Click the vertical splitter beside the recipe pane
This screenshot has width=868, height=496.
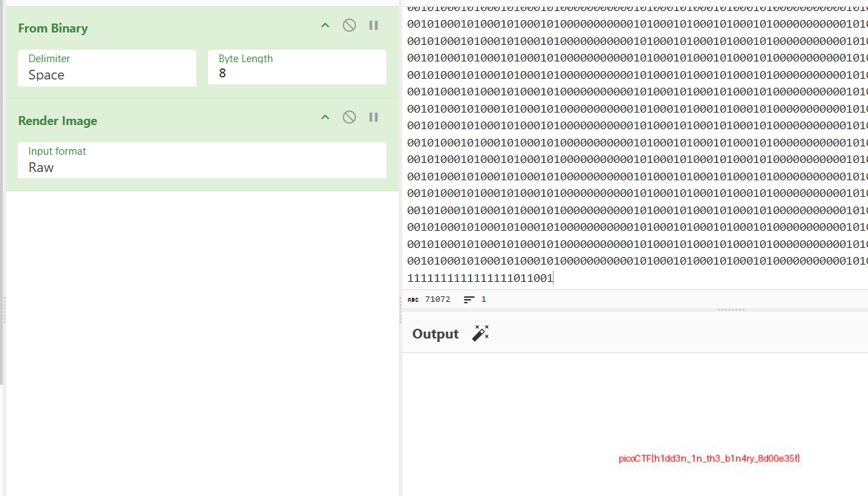(x=401, y=311)
